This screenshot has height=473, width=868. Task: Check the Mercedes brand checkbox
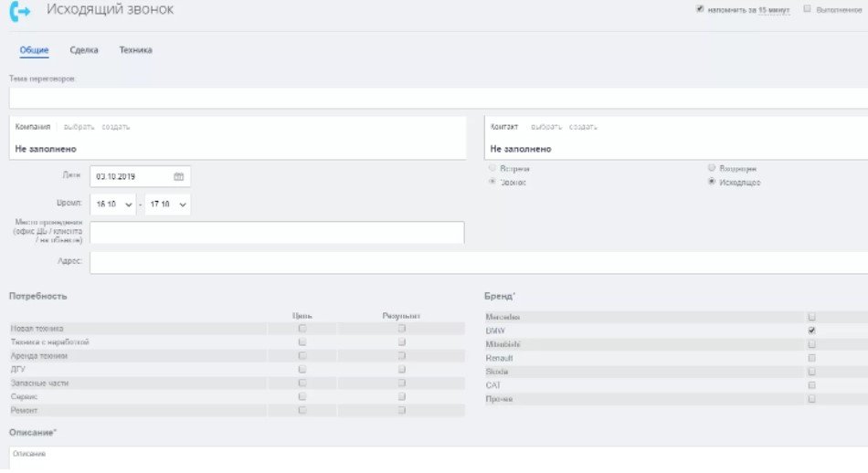(811, 317)
